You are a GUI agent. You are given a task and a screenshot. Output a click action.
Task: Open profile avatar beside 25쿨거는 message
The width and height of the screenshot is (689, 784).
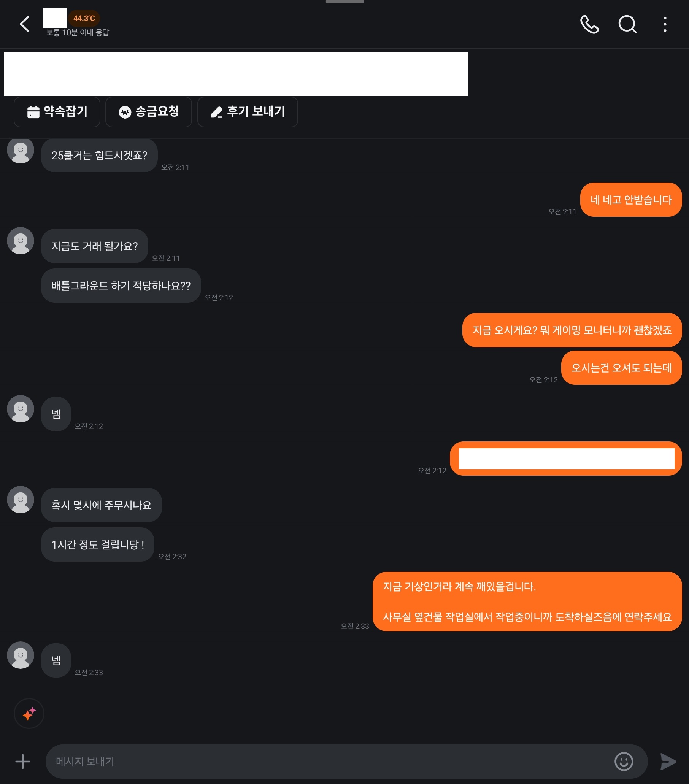tap(21, 150)
